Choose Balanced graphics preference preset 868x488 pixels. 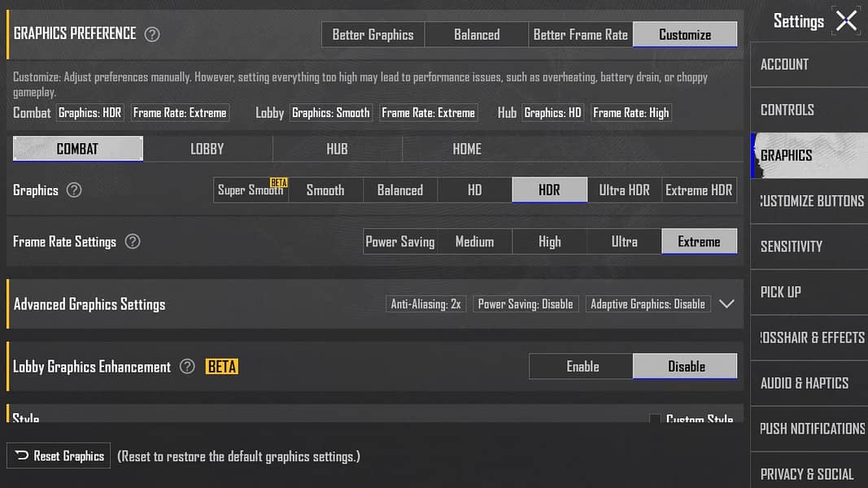tap(477, 34)
